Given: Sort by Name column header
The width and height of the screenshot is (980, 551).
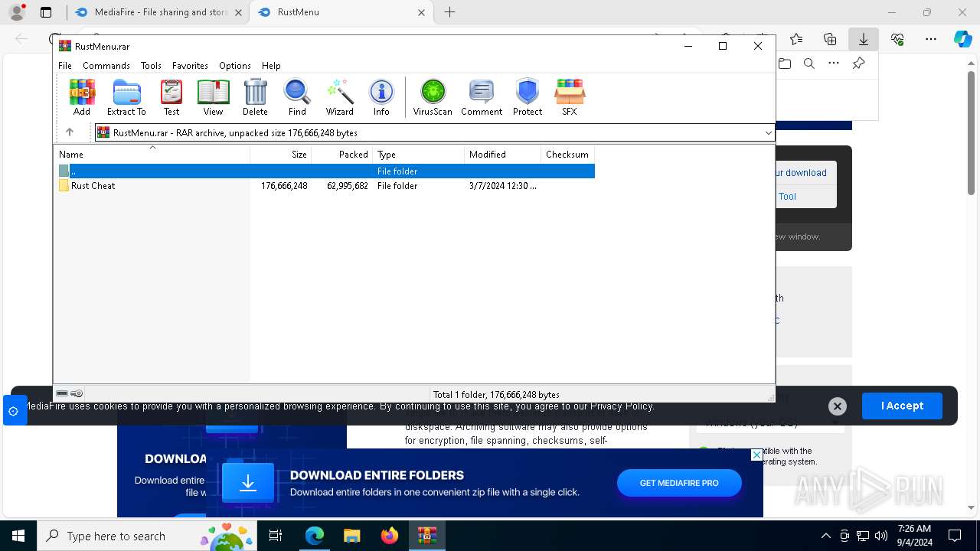Looking at the screenshot, I should point(152,154).
